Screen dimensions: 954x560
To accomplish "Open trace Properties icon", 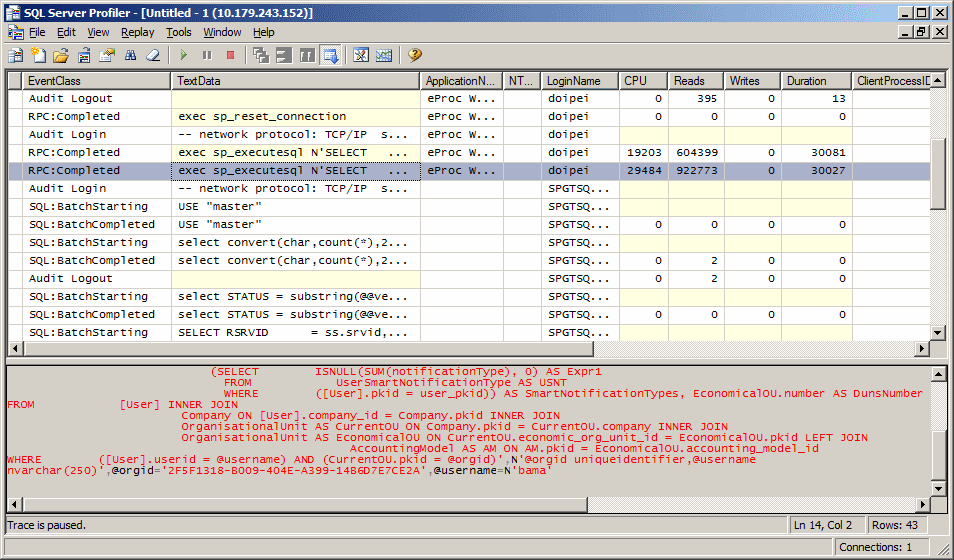I will (107, 55).
